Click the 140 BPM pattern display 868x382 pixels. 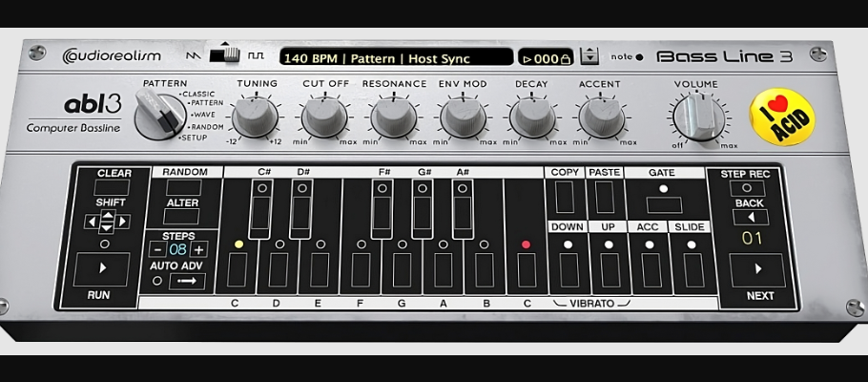click(396, 57)
